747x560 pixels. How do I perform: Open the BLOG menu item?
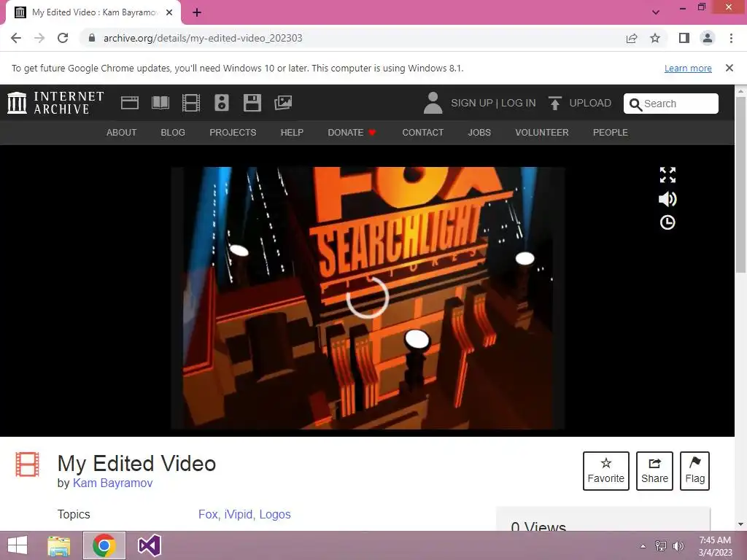pos(173,133)
